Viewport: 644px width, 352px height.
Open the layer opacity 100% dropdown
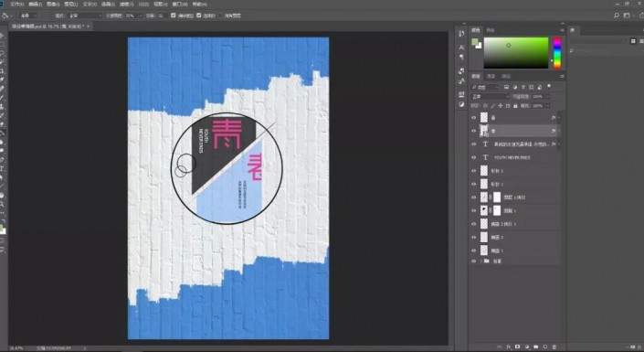pyautogui.click(x=547, y=97)
